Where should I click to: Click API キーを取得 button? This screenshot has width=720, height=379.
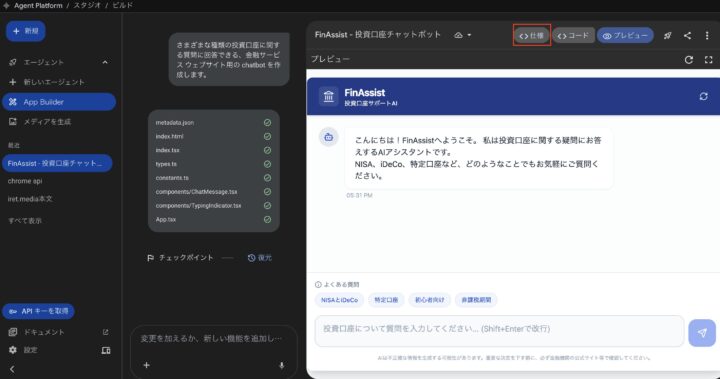39,311
